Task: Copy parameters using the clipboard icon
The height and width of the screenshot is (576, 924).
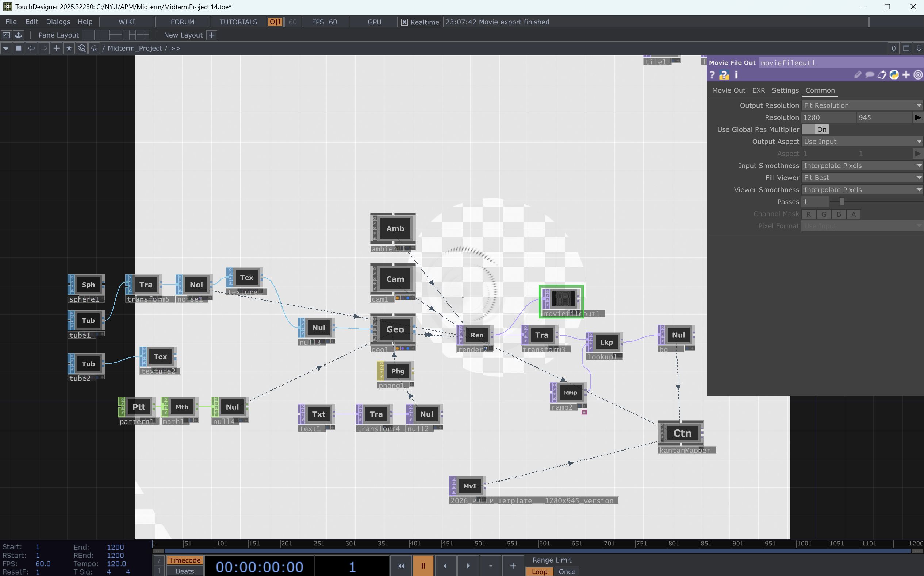Action: [882, 75]
